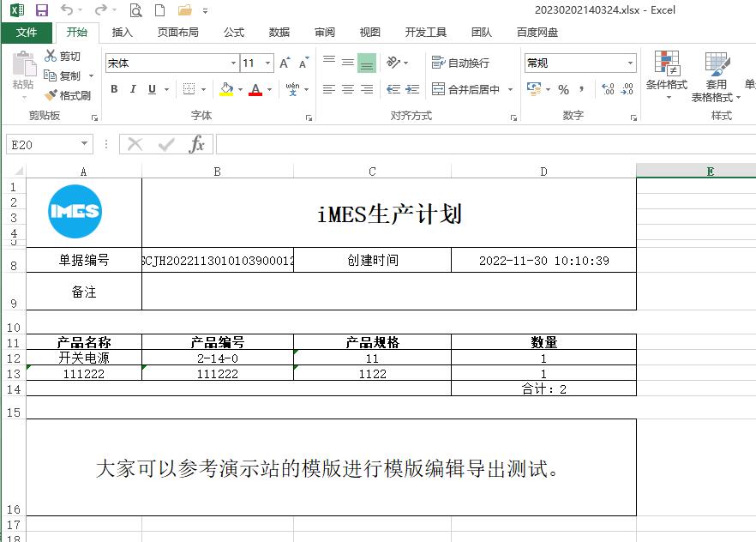This screenshot has width=756, height=542.
Task: Switch to the 公式 (Formulas) tab
Action: (x=234, y=33)
